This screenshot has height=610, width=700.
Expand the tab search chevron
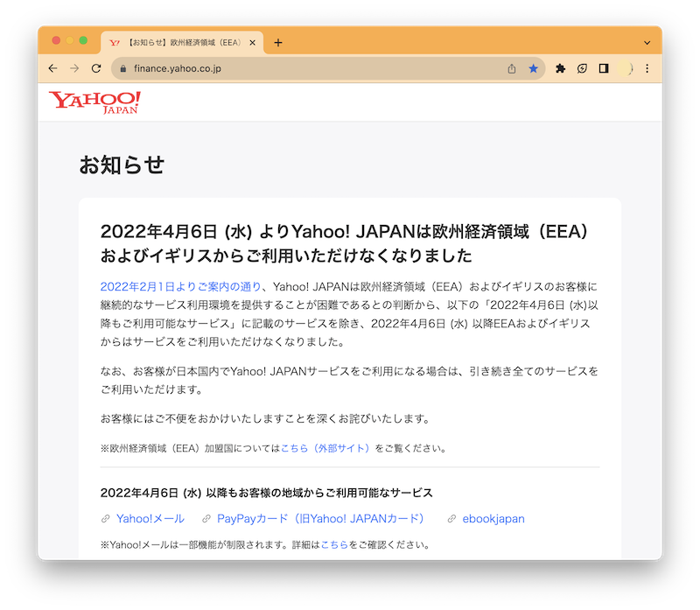click(x=647, y=43)
